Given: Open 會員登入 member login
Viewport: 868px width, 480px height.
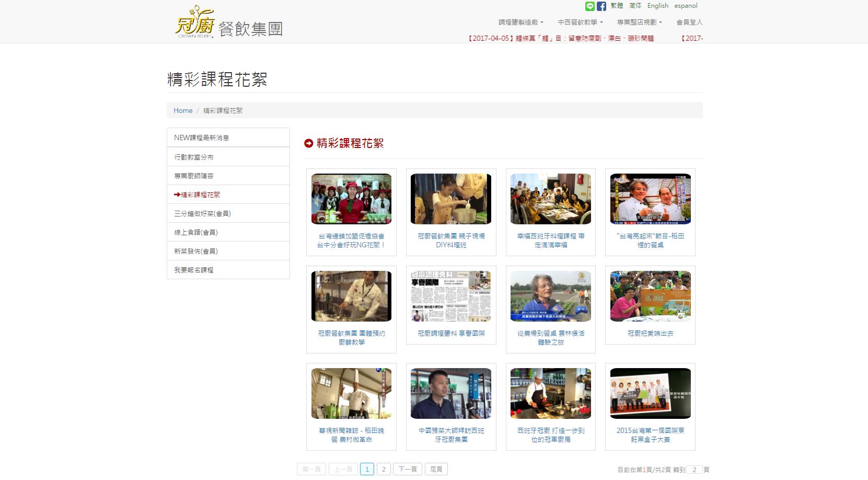Looking at the screenshot, I should pyautogui.click(x=689, y=22).
